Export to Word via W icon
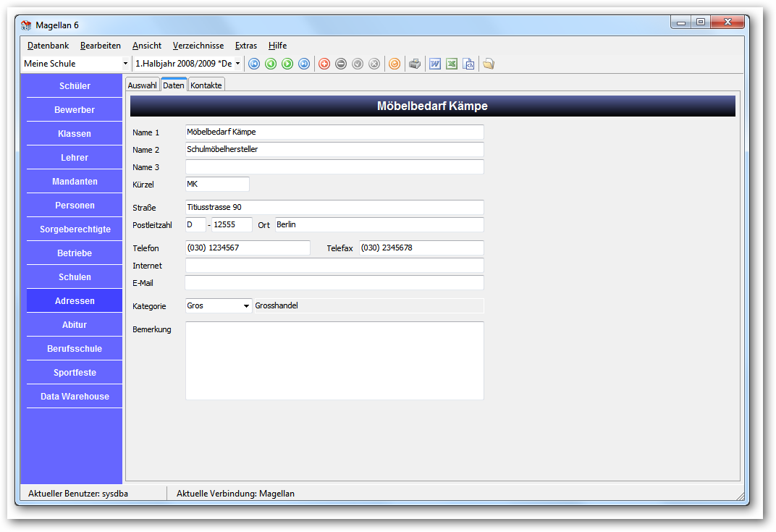 tap(435, 64)
